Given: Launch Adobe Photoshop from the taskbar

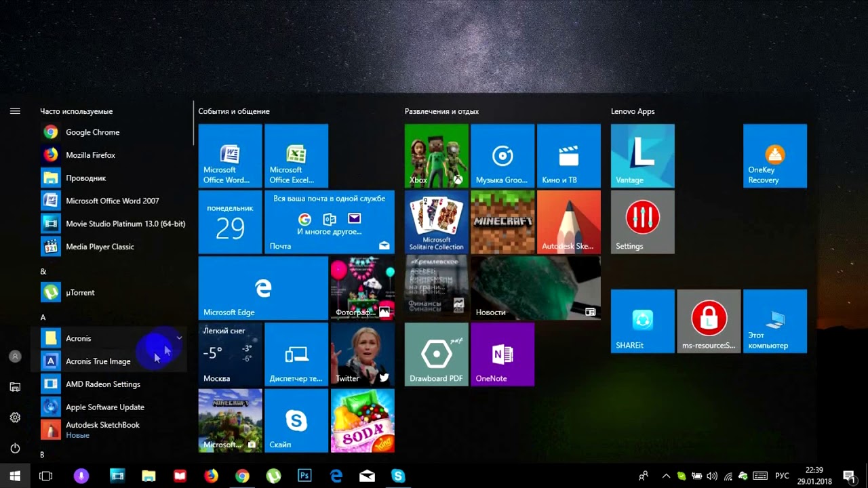Looking at the screenshot, I should [x=304, y=476].
